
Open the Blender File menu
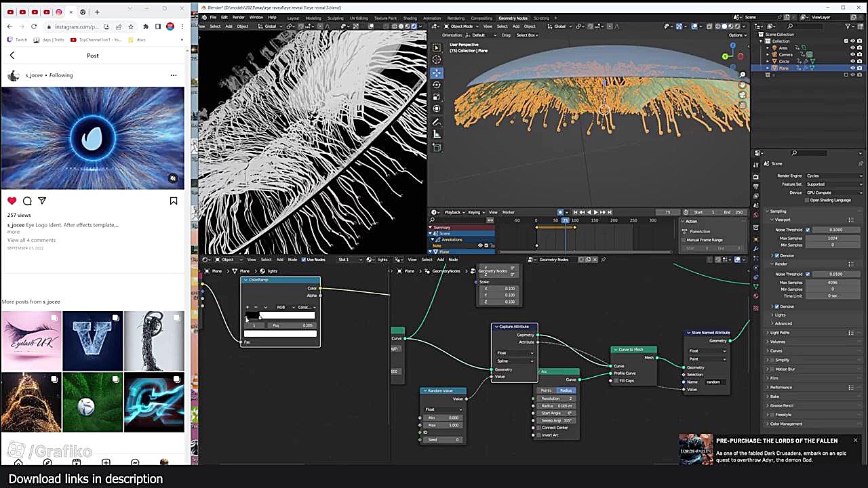point(213,18)
